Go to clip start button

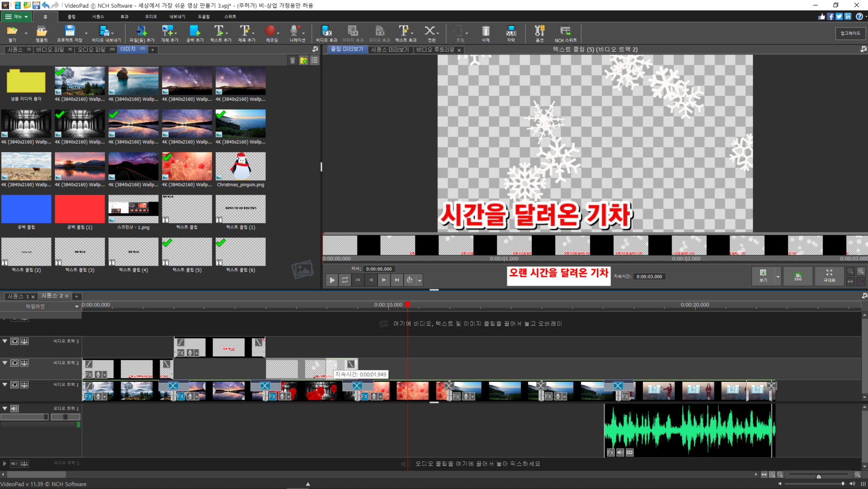point(358,280)
